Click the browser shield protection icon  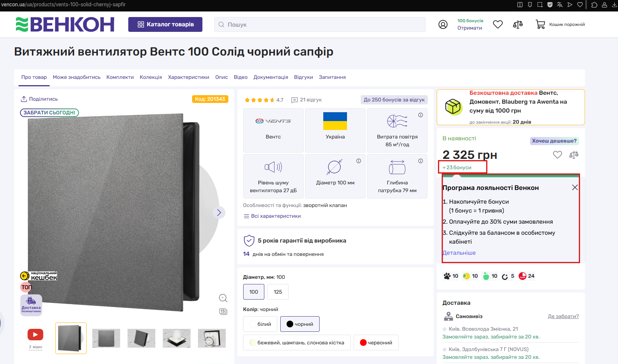[x=550, y=5]
